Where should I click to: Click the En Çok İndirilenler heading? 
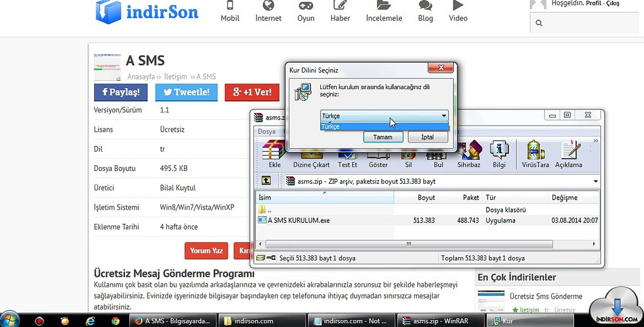[517, 277]
